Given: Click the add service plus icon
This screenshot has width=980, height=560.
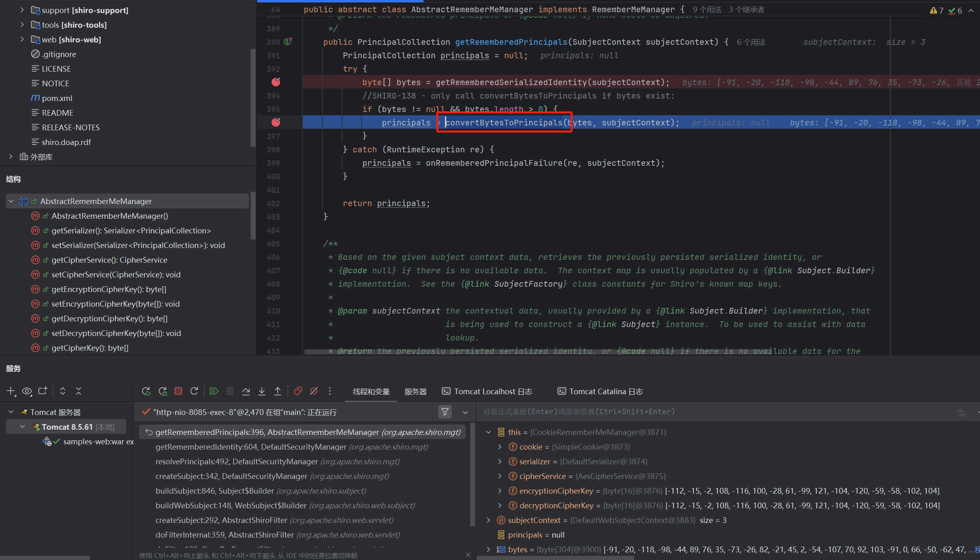Looking at the screenshot, I should point(11,391).
